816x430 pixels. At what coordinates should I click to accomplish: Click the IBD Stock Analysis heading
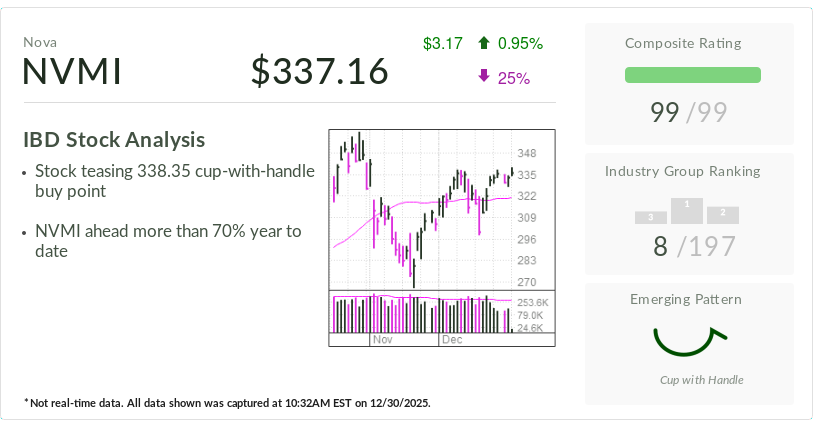114,140
